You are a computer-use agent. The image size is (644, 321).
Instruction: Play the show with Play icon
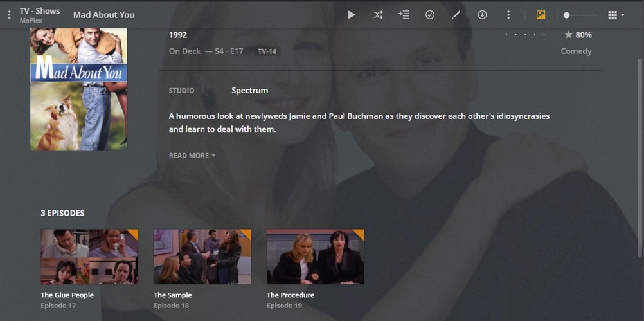point(352,15)
